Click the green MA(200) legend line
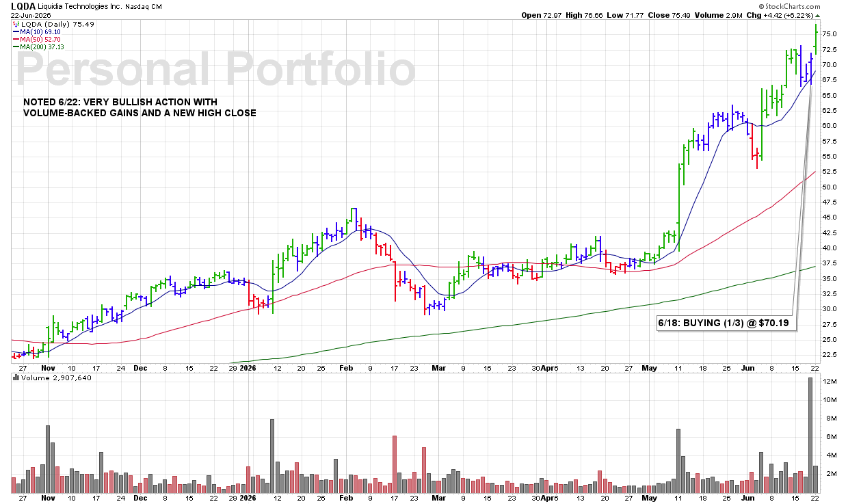The height and width of the screenshot is (504, 848). pos(15,47)
